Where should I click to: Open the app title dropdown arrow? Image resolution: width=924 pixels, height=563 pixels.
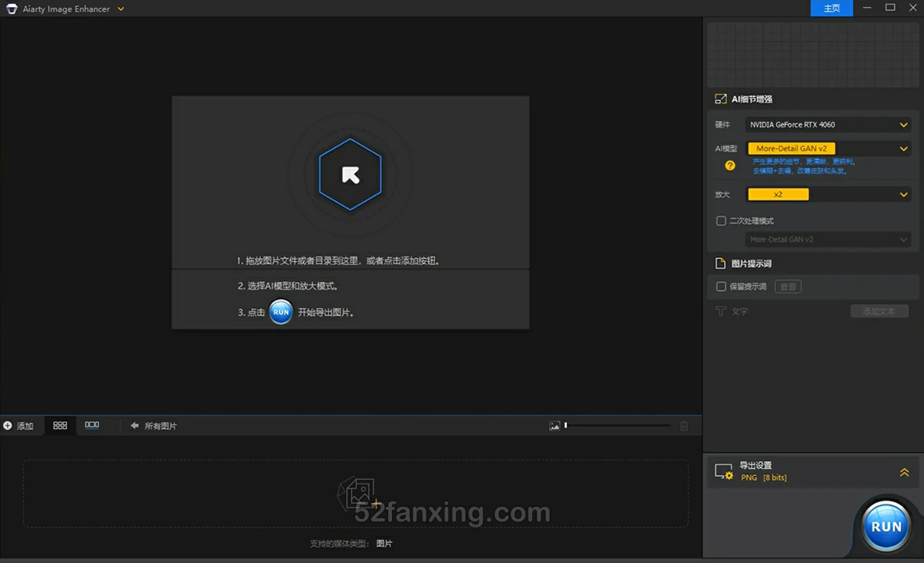121,9
